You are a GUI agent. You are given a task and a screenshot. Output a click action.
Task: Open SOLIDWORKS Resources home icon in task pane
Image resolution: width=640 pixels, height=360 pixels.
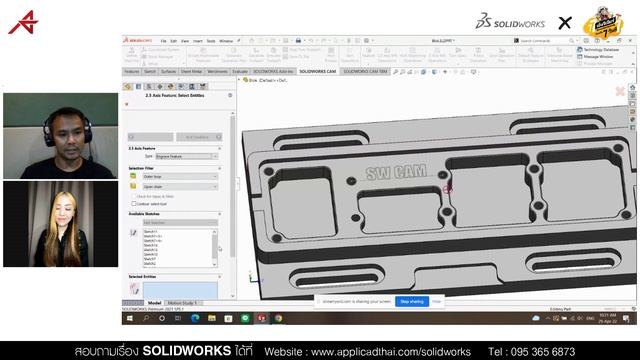632,87
